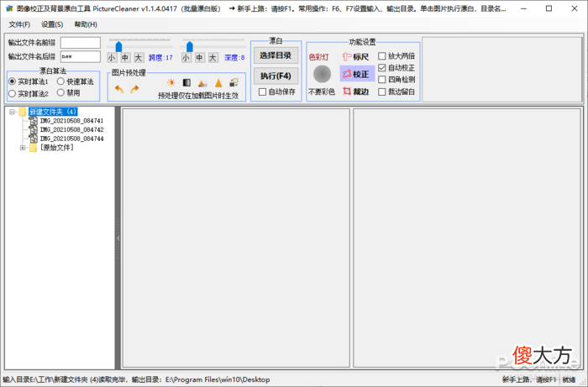Click the 不要彩色 label
Viewport: 588px width, 387px height.
coord(322,92)
